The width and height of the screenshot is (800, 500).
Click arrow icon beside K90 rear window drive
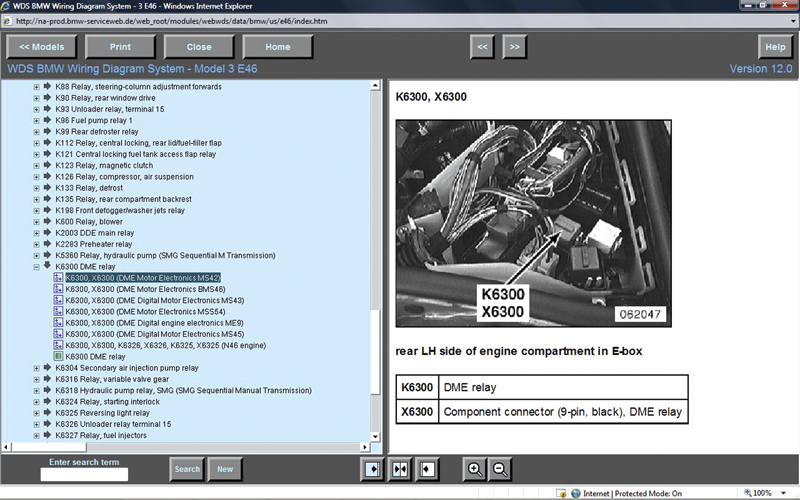tap(47, 97)
